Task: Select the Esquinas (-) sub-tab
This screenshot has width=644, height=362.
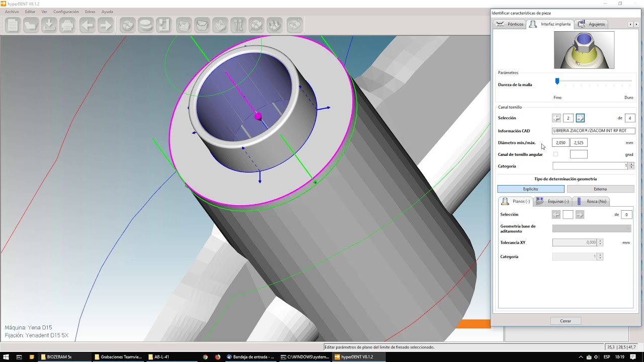Action: (x=553, y=201)
